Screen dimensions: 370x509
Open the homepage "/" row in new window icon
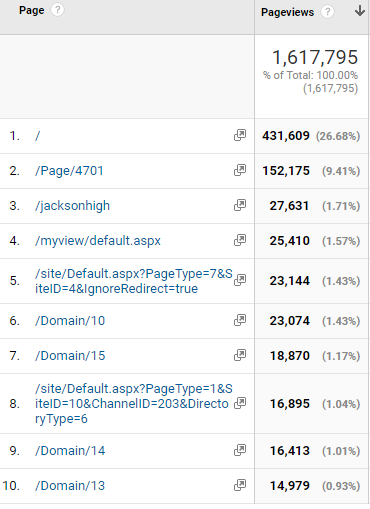(x=240, y=135)
